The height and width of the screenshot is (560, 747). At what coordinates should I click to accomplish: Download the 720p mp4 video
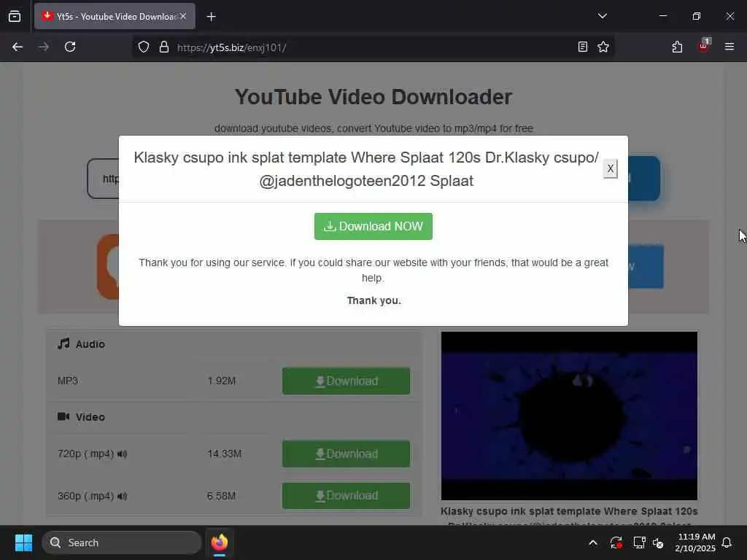(346, 454)
